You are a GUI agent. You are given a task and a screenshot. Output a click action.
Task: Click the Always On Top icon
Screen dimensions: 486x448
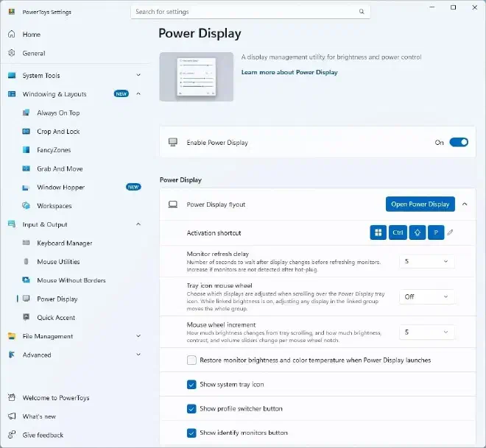[x=27, y=113]
